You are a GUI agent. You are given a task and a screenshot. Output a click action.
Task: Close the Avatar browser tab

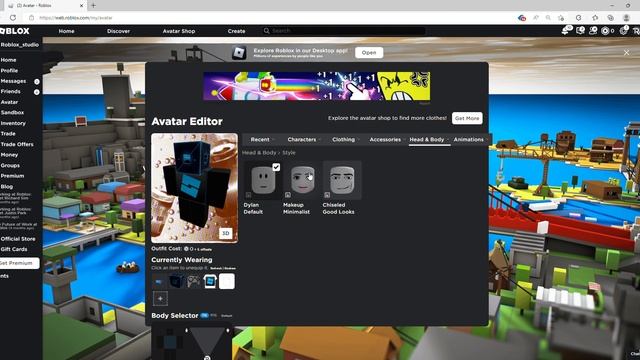81,6
